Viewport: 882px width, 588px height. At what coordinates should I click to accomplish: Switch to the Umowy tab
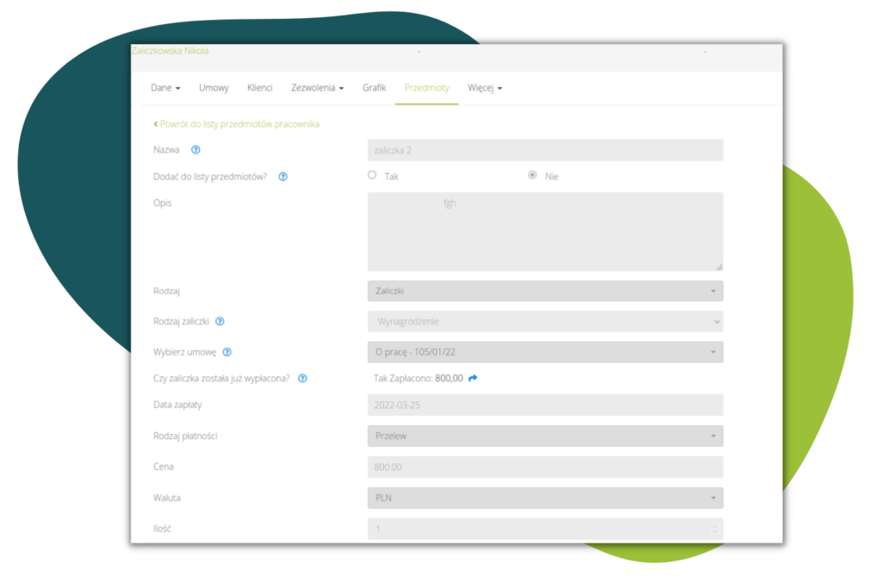(214, 88)
